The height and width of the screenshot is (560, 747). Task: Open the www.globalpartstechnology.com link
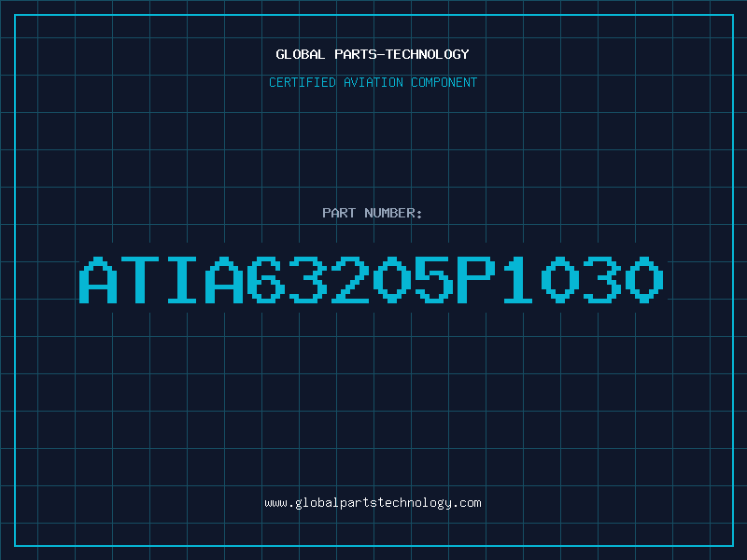tap(373, 503)
